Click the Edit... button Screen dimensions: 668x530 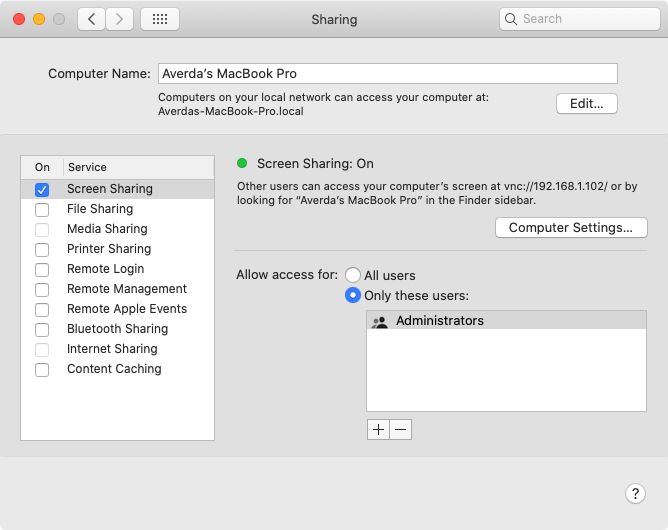(587, 104)
